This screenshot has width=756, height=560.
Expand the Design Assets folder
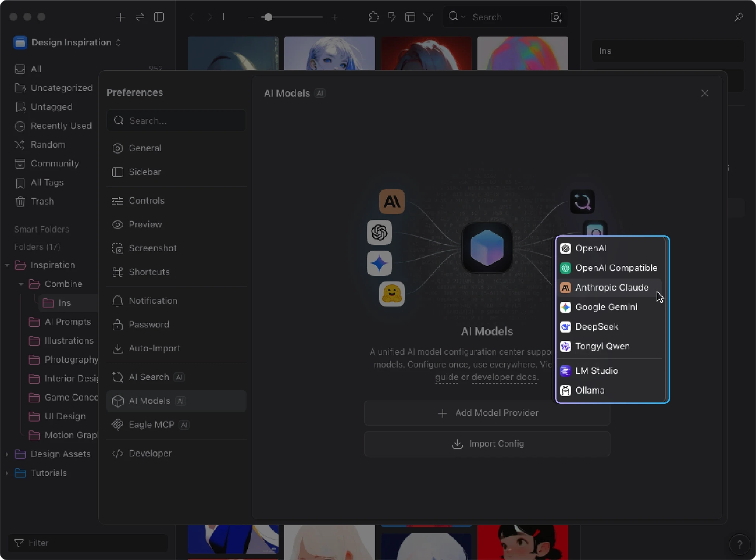pyautogui.click(x=7, y=454)
